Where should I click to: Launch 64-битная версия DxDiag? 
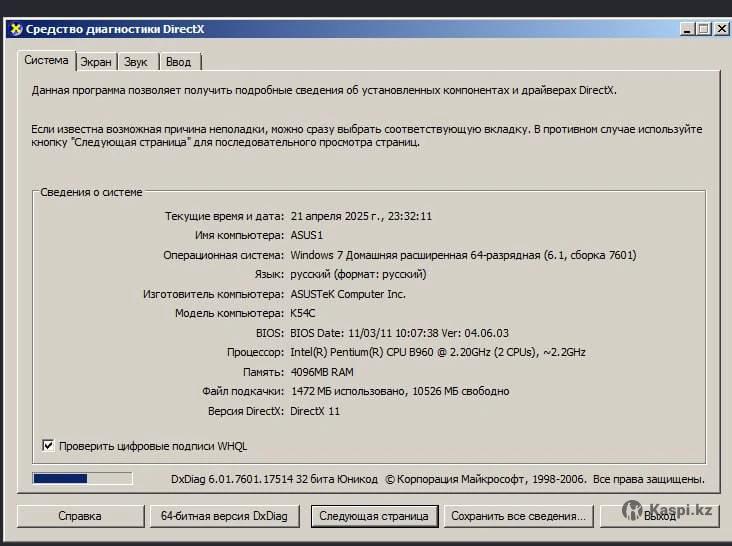tap(224, 516)
